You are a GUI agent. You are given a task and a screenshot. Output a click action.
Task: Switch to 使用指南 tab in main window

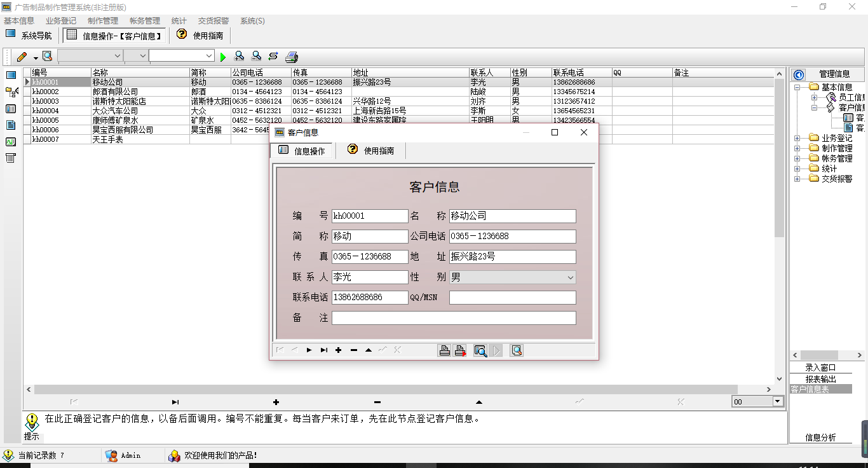click(x=200, y=36)
